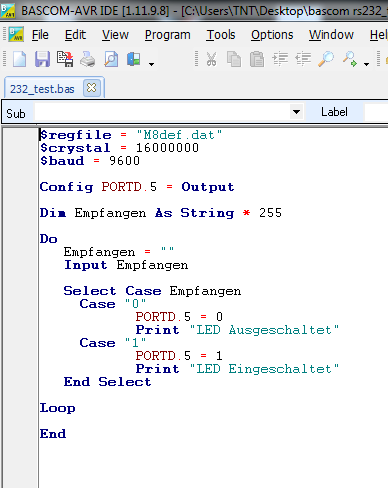Open the File menu

click(40, 35)
